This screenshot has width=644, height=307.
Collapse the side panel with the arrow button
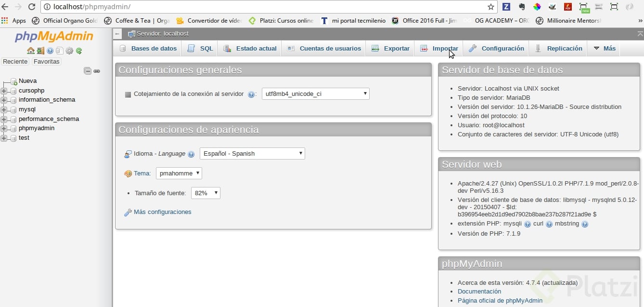[118, 34]
